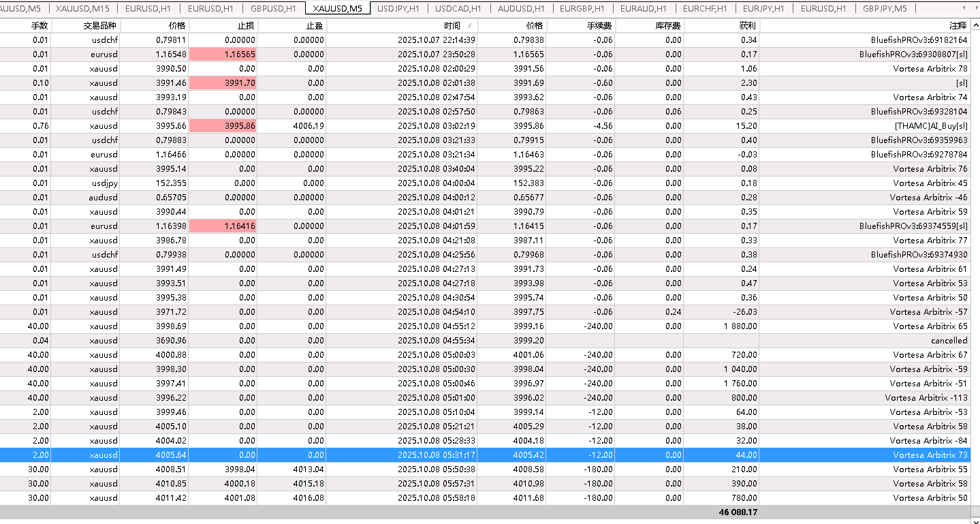Sort by the 交易品种 column header
980x524 pixels.
click(85, 25)
